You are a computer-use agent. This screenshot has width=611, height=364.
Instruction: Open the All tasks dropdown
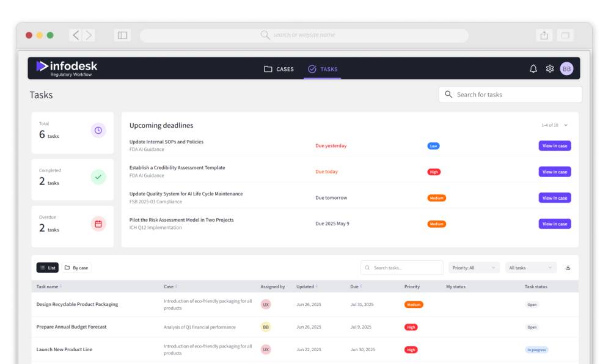coord(531,267)
